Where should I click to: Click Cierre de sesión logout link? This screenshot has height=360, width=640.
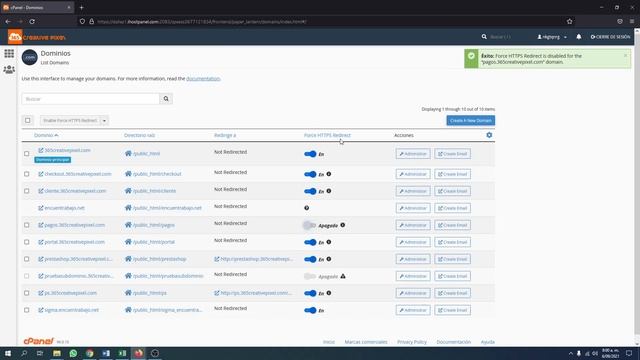[611, 37]
